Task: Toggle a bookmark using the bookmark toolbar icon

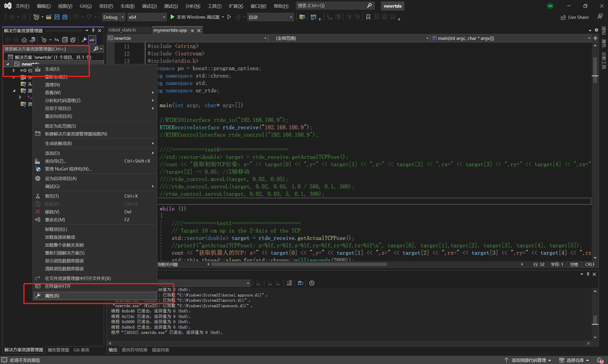Action: [368, 17]
